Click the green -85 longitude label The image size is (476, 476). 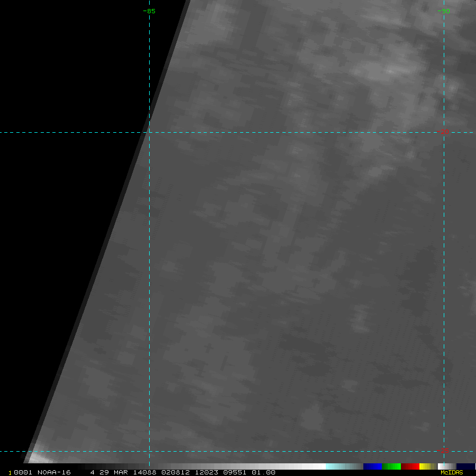click(150, 11)
